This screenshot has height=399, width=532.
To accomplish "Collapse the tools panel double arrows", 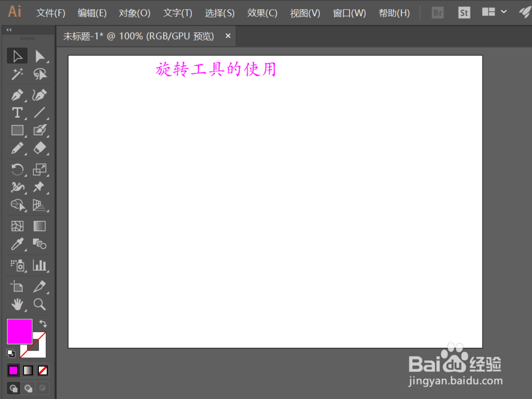I will (x=9, y=30).
